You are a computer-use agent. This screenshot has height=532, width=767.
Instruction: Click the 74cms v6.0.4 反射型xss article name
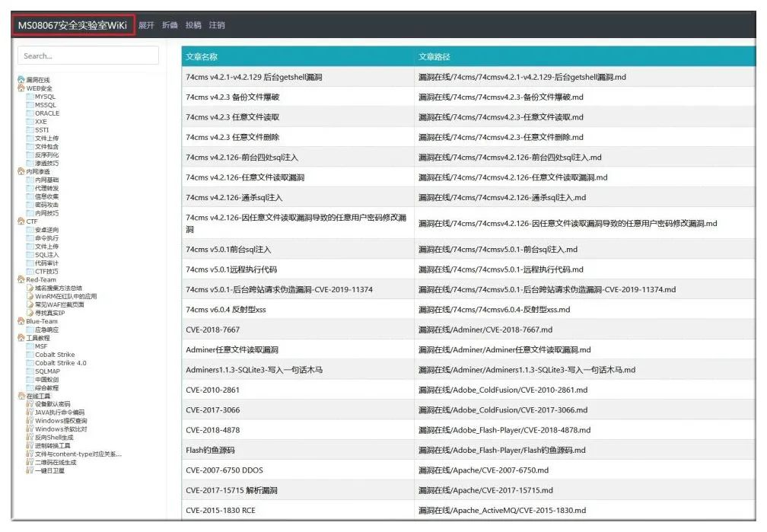(x=225, y=309)
